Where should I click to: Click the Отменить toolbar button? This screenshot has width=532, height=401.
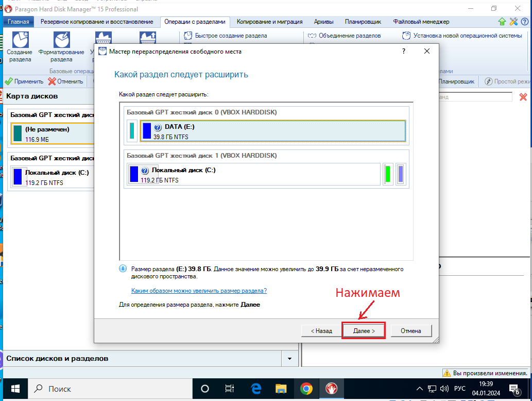[x=65, y=81]
